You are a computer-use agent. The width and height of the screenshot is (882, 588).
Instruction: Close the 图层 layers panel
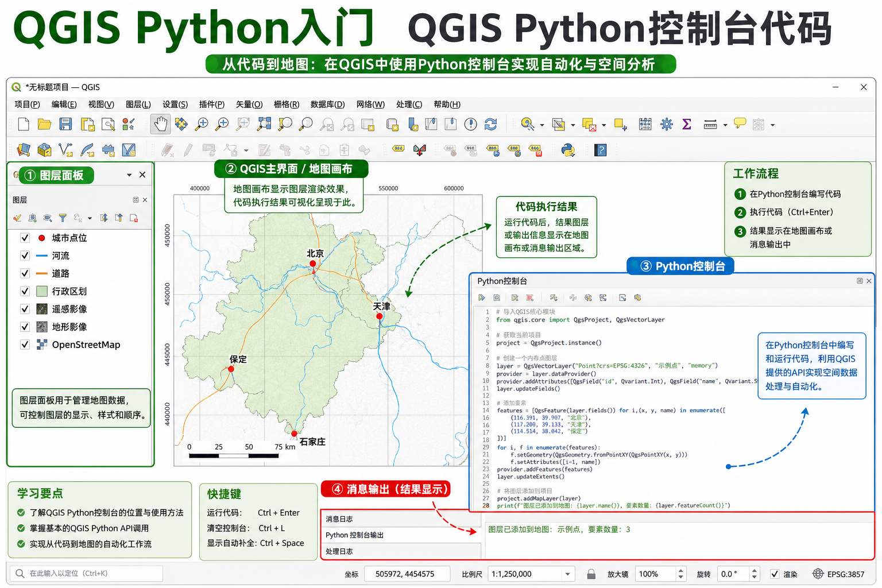tap(145, 200)
